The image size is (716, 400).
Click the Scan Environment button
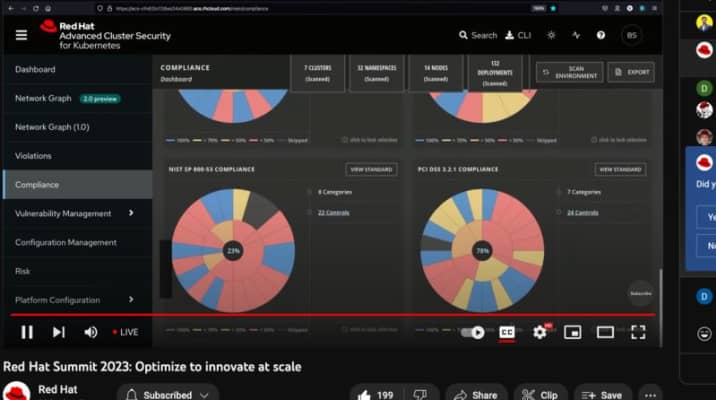(x=569, y=72)
